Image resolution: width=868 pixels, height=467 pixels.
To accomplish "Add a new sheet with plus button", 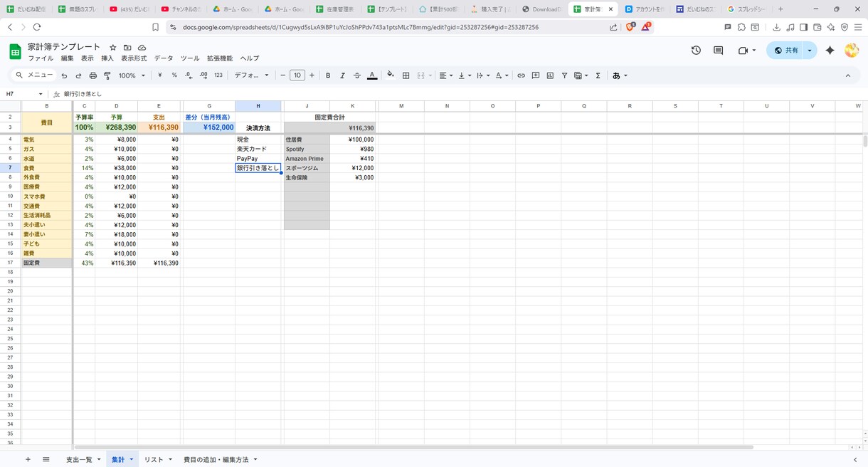I will coord(28,459).
